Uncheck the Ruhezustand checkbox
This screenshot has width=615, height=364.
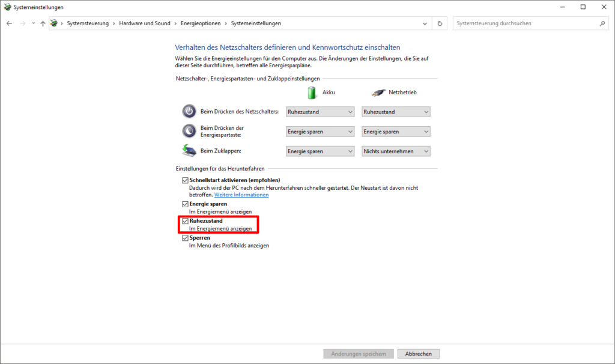pyautogui.click(x=186, y=221)
